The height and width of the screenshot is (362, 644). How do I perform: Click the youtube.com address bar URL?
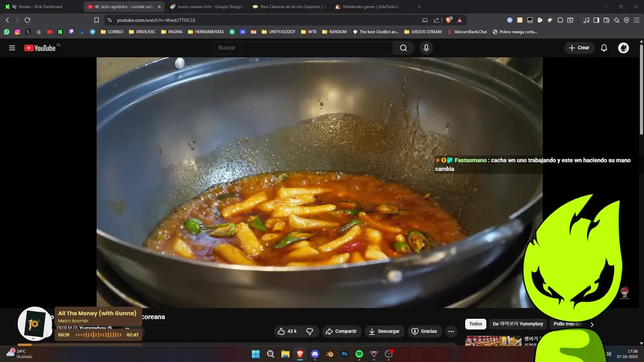pyautogui.click(x=156, y=20)
